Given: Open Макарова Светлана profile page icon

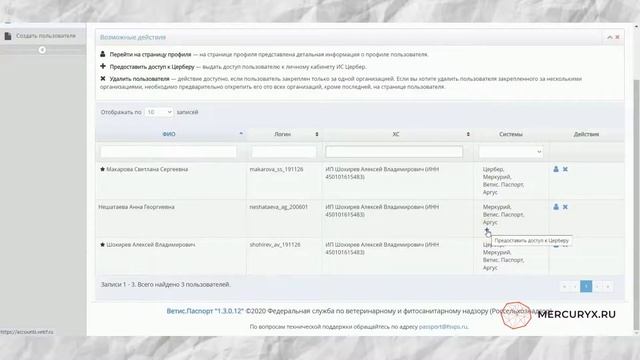Looking at the screenshot, I should [556, 169].
